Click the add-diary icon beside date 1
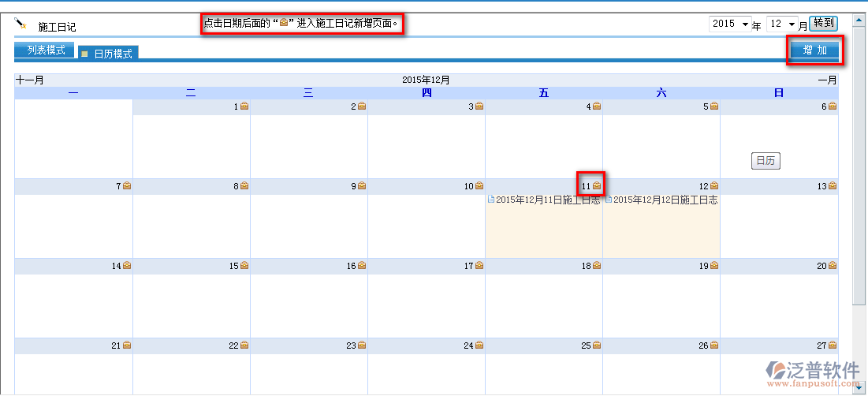This screenshot has width=868, height=396. (244, 106)
